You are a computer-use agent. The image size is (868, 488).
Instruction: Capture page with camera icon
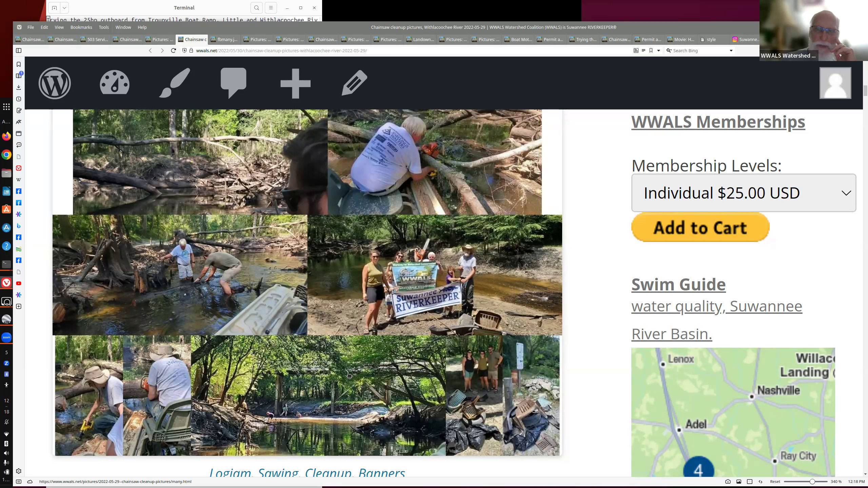tap(728, 482)
